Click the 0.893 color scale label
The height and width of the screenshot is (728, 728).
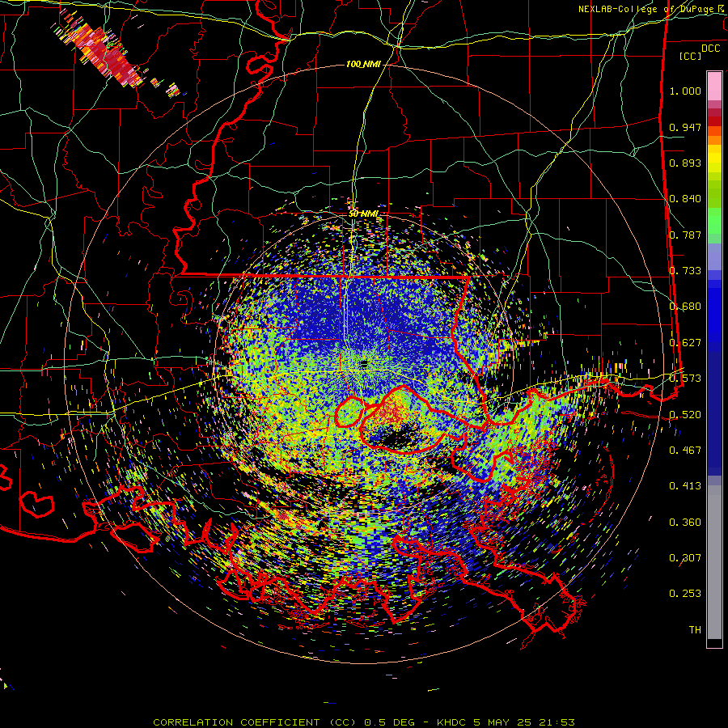click(685, 163)
